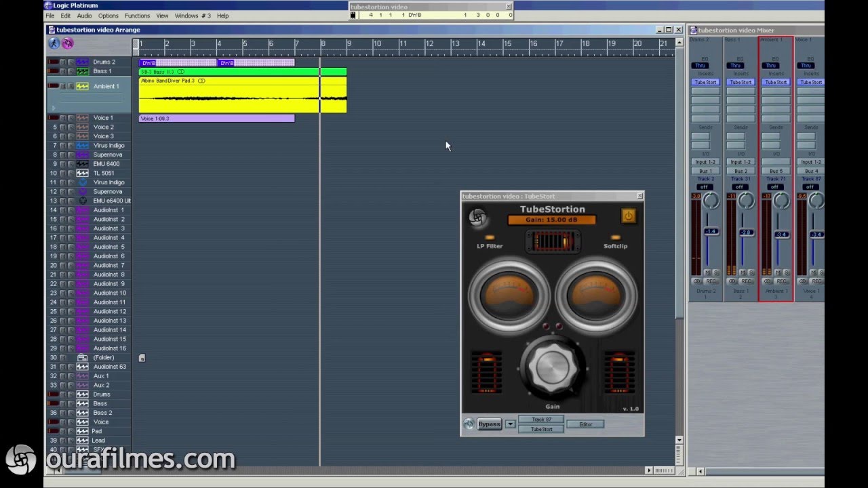Mute the Ambient 1 track in Arrange
This screenshot has height=488, width=868.
tap(63, 86)
